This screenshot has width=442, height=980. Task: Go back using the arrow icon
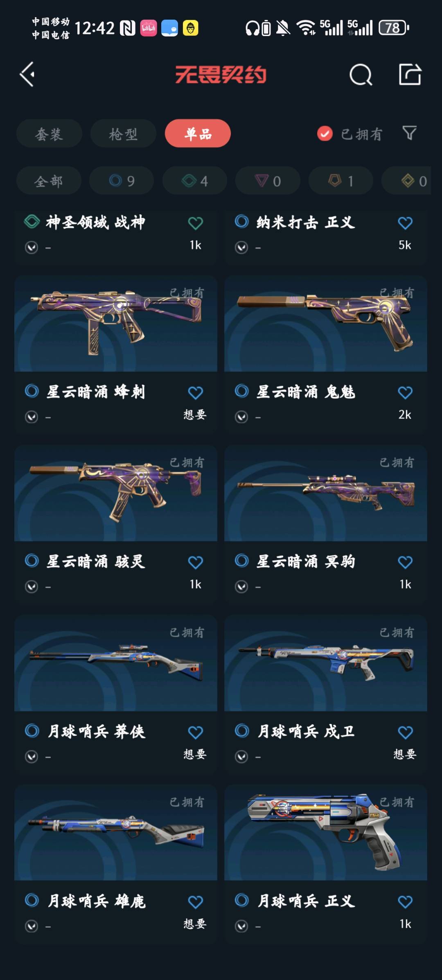pyautogui.click(x=27, y=75)
